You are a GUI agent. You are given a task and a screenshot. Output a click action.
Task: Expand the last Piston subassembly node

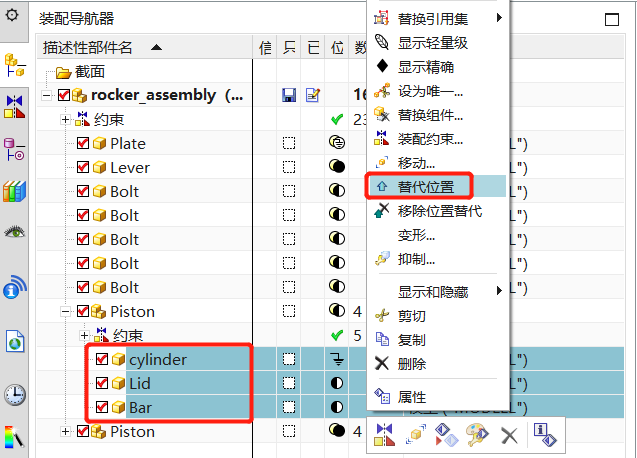pos(66,431)
